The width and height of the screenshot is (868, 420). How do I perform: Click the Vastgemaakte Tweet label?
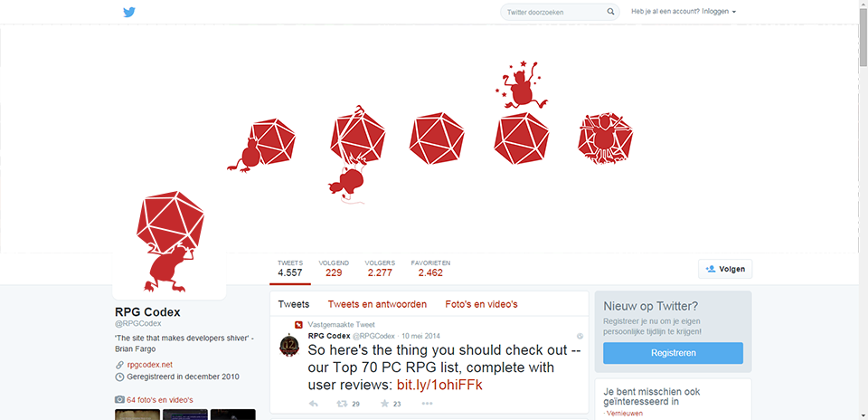(x=342, y=325)
